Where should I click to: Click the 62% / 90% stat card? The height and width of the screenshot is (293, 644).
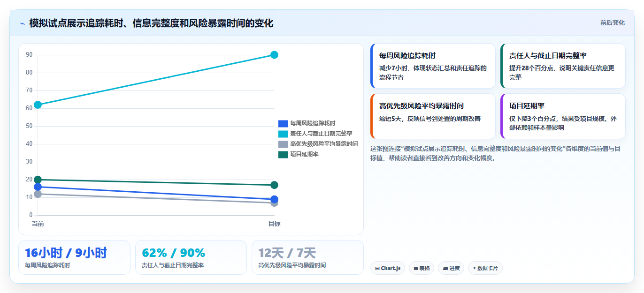pos(191,257)
